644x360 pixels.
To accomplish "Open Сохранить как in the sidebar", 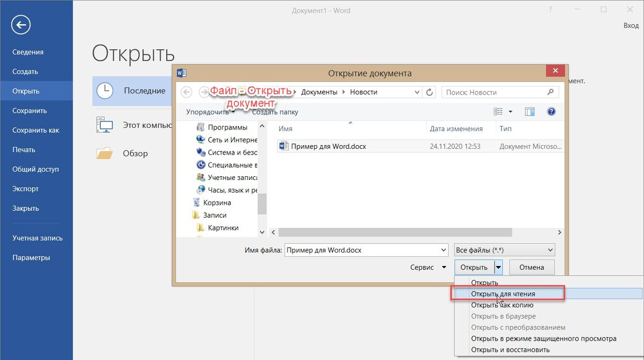I will click(x=36, y=130).
